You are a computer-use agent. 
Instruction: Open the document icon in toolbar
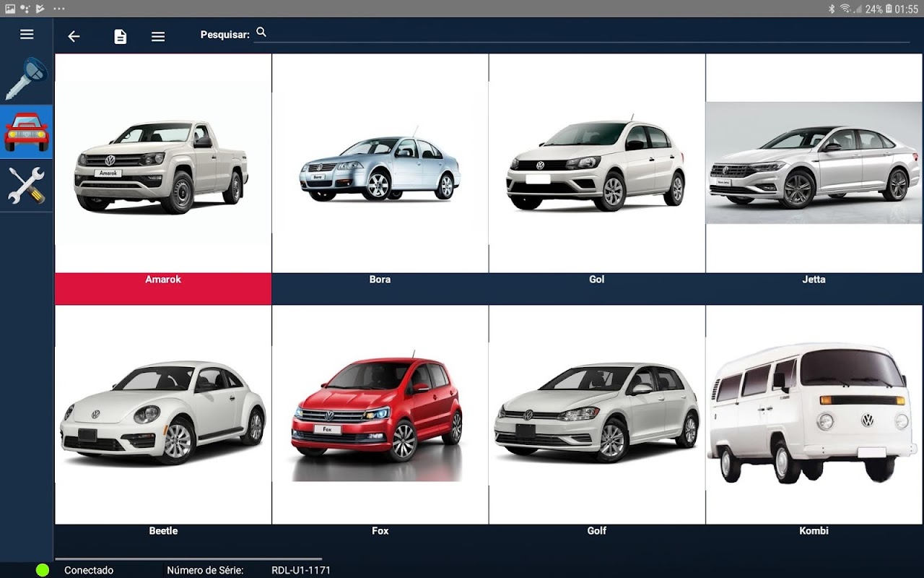tap(120, 36)
